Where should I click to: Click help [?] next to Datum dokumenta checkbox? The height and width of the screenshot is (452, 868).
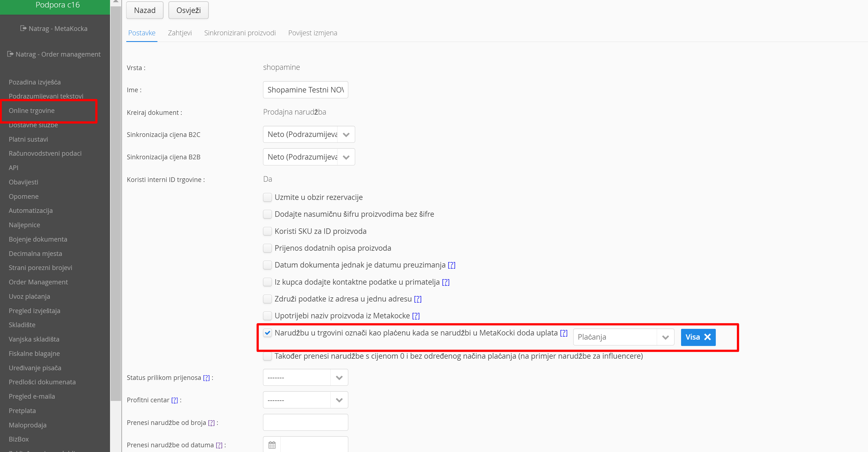[x=452, y=265]
